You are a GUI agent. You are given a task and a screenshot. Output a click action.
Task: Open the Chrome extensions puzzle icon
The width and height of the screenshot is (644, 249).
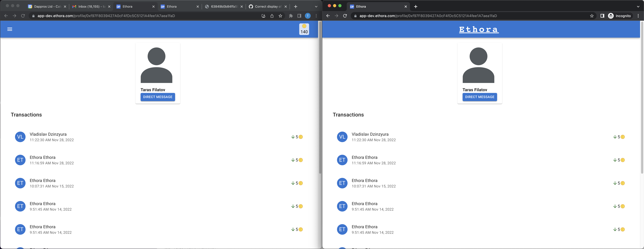[291, 16]
